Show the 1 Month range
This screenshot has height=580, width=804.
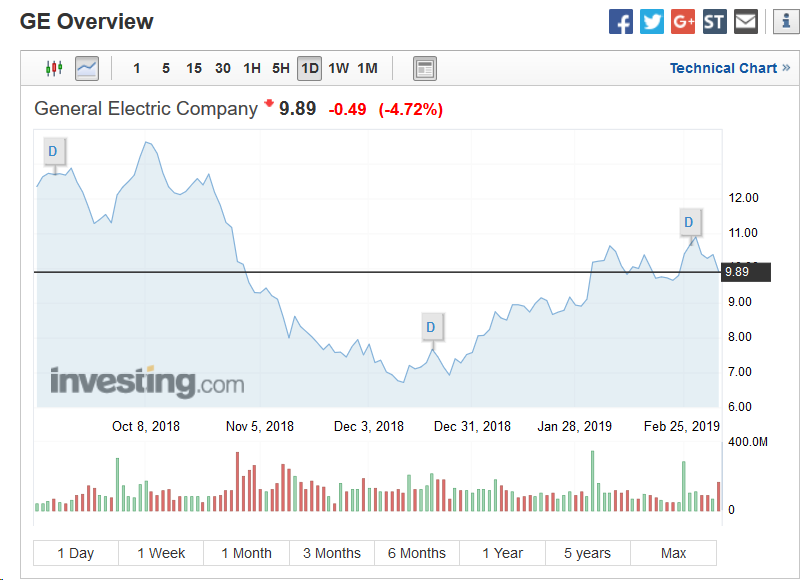click(247, 553)
